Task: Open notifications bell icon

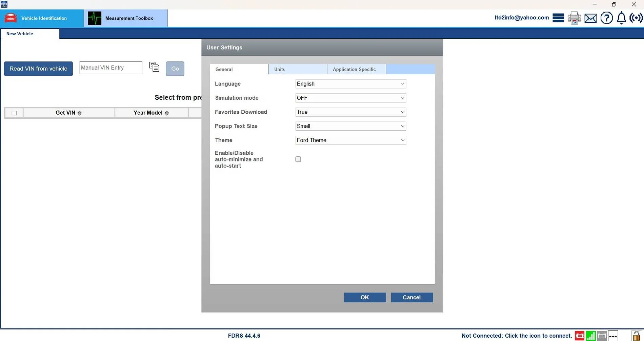Action: [x=621, y=18]
